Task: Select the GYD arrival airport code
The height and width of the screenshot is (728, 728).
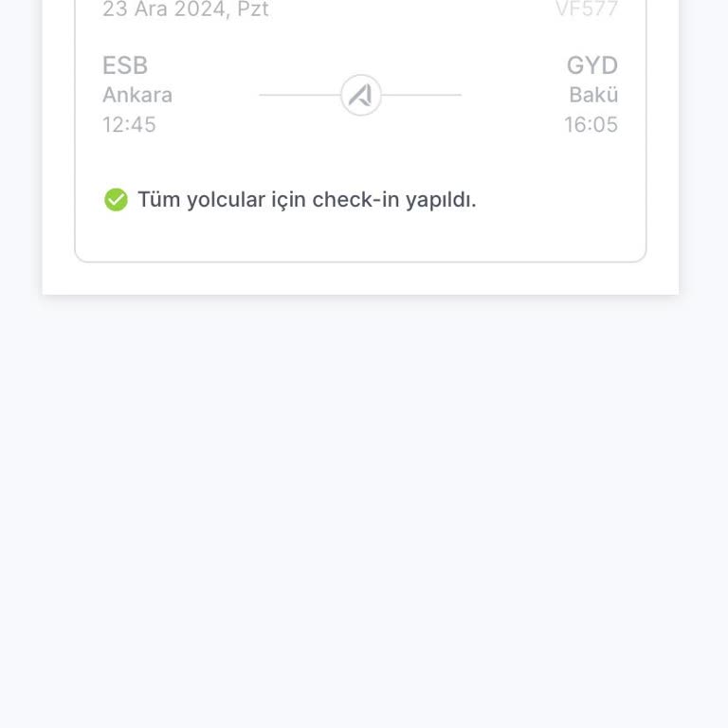Action: [x=591, y=65]
